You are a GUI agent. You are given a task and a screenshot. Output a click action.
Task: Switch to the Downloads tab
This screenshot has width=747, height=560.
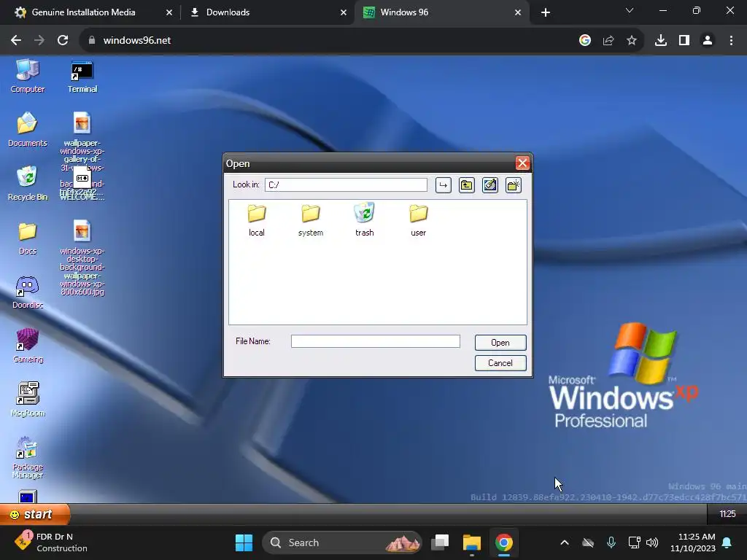coord(228,12)
